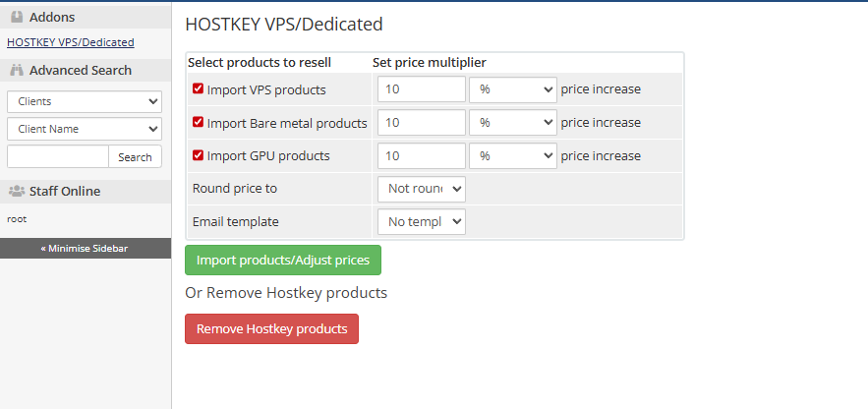Expand the Client Name field dropdown
Viewport: 868px width, 409px height.
click(x=85, y=129)
